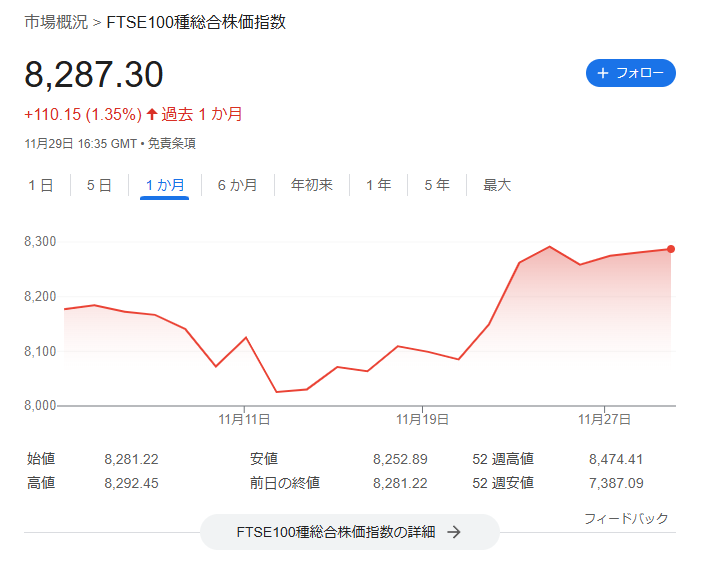Click the plus icon in the follow button

pos(603,73)
